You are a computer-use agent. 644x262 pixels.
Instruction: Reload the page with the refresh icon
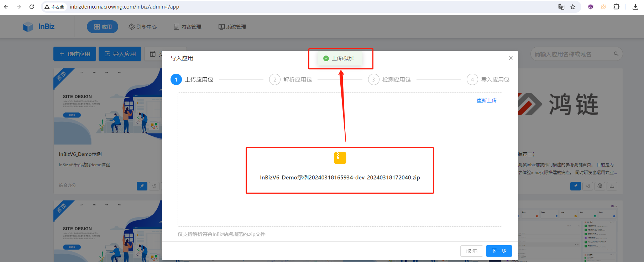[32, 7]
